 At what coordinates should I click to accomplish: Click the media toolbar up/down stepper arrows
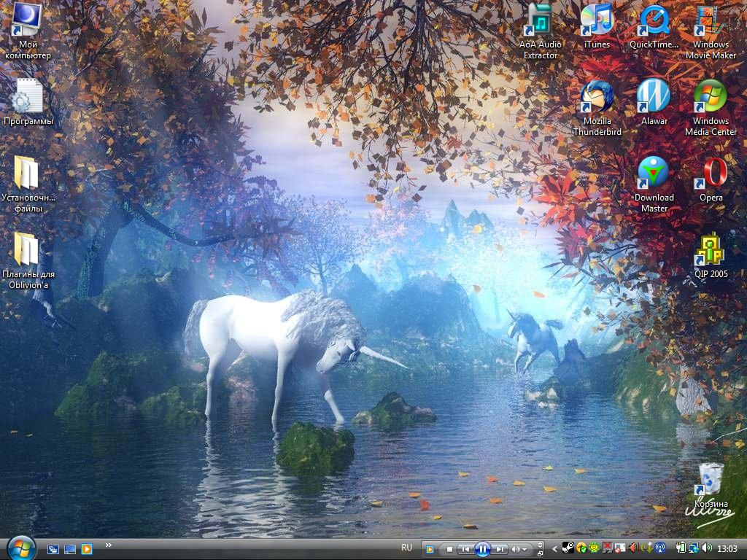point(540,545)
